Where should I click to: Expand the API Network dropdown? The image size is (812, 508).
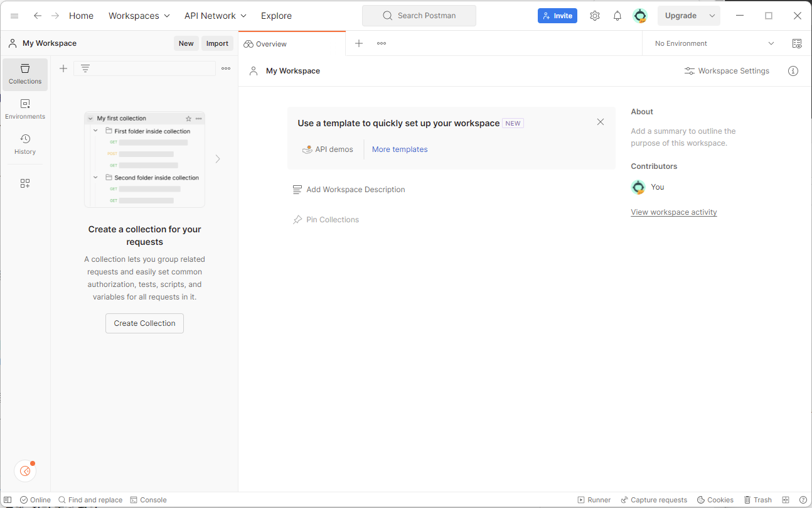click(x=216, y=16)
